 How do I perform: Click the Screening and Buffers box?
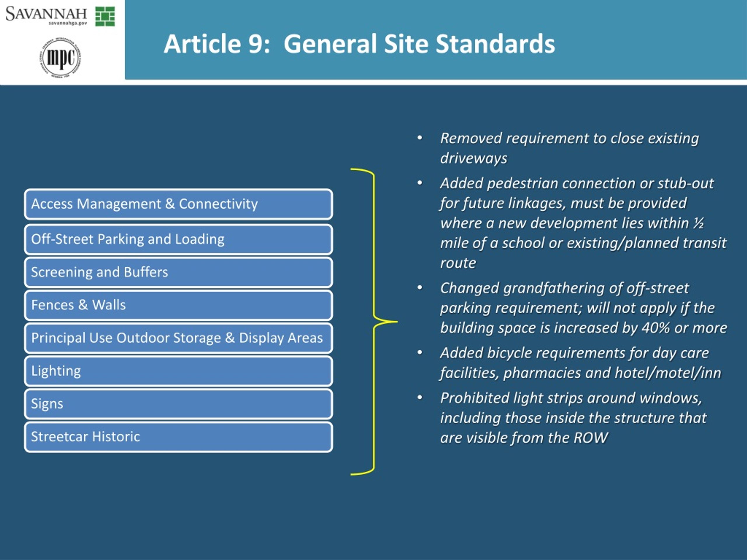pyautogui.click(x=179, y=272)
